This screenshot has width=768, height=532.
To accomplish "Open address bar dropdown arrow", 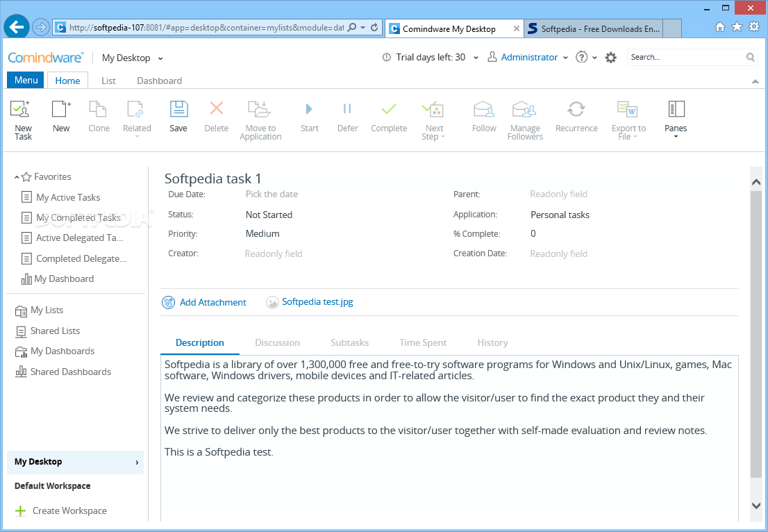I will click(x=363, y=28).
